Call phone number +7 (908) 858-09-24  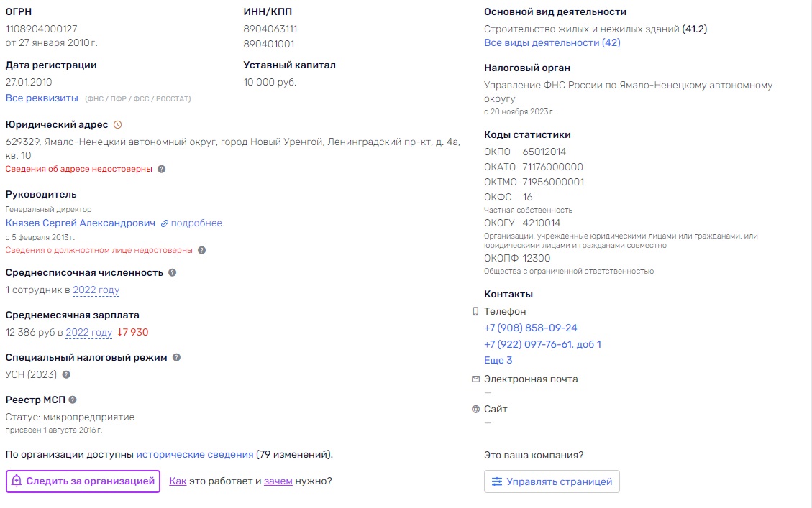pyautogui.click(x=530, y=328)
